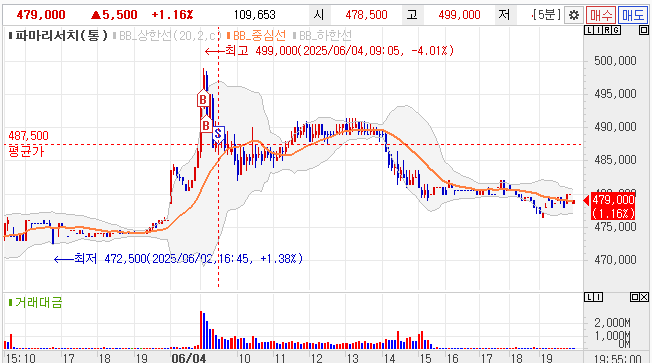Viewport: 652px width, 363px height.
Task: Select the 파마리서치(통) price series legend
Action: coord(57,35)
